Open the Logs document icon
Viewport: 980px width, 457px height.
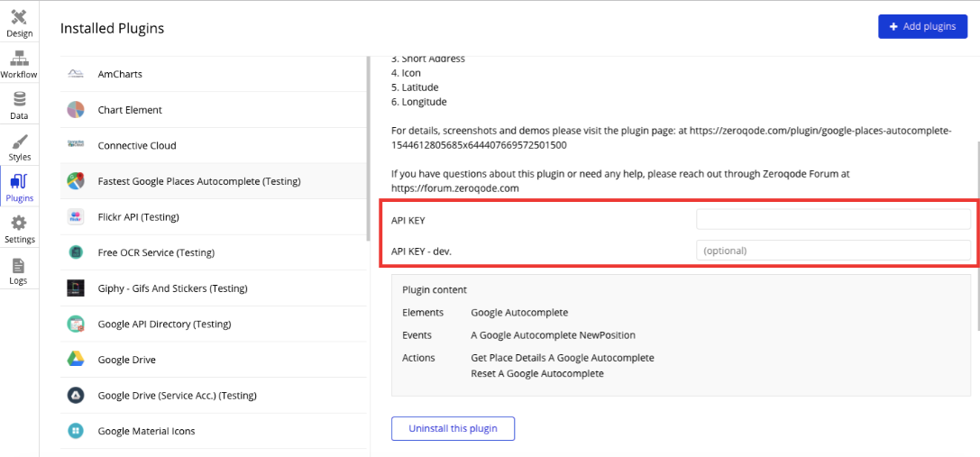[x=19, y=265]
